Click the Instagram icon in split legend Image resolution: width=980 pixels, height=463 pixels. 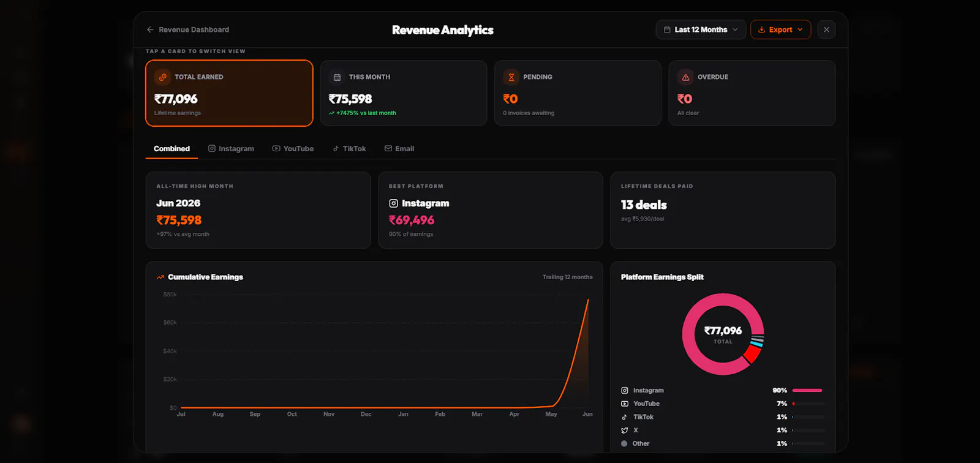[625, 390]
